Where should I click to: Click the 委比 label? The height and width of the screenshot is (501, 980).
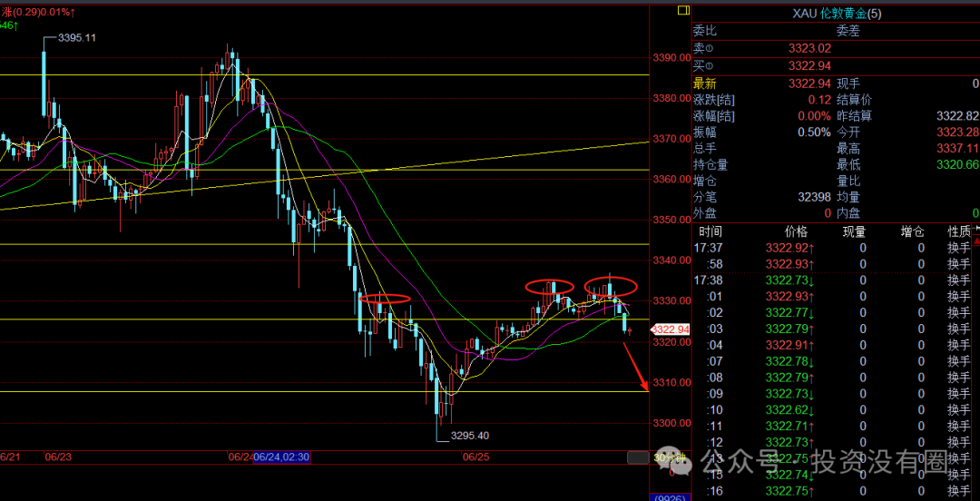pyautogui.click(x=704, y=31)
